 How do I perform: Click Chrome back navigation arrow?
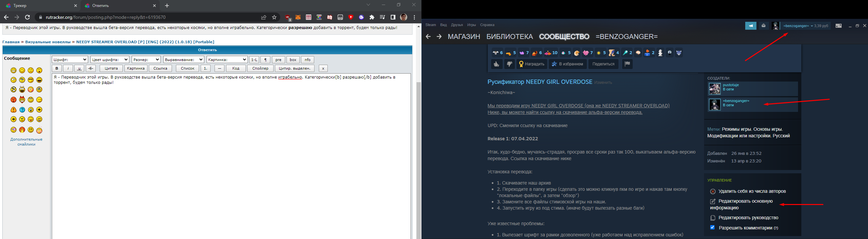coord(6,17)
